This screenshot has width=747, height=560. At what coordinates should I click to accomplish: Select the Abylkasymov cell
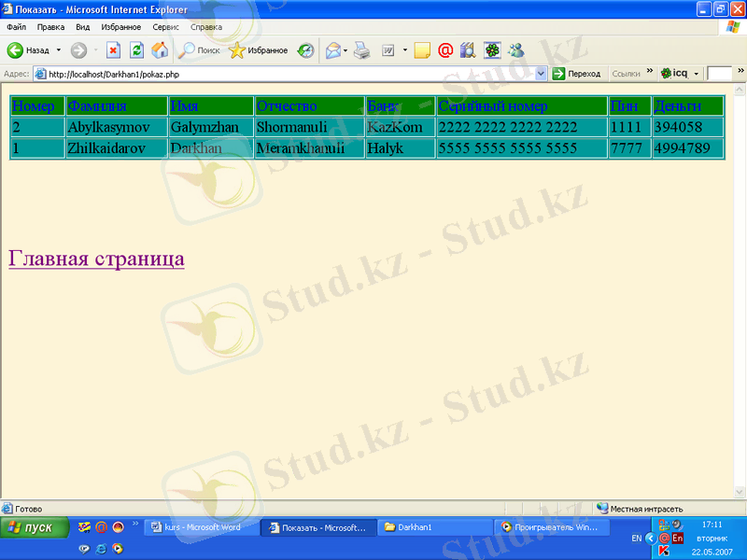(x=117, y=127)
